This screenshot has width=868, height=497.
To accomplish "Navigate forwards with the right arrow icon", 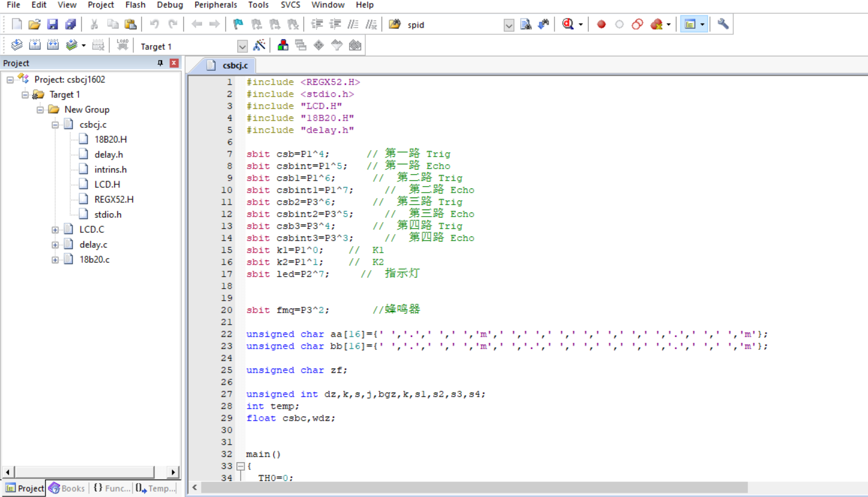I will tap(214, 24).
